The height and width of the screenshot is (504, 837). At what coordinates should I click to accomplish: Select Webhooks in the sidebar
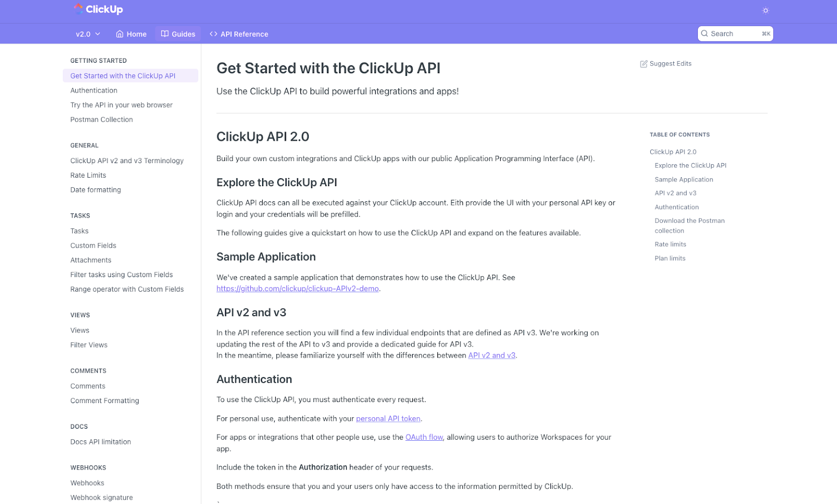point(87,483)
